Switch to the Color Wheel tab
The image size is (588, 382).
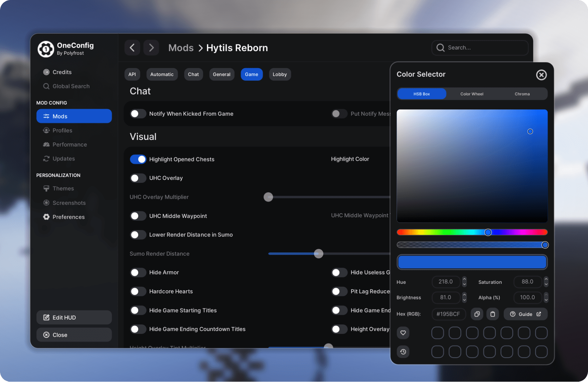[472, 94]
